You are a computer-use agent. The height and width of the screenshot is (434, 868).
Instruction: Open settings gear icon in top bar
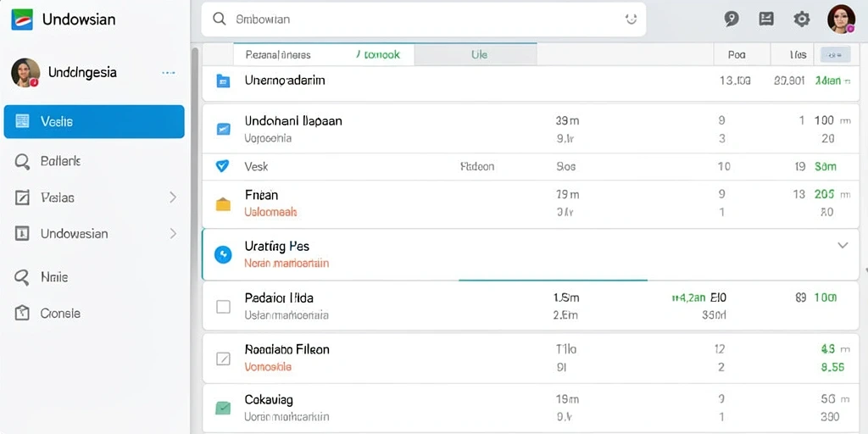point(801,19)
